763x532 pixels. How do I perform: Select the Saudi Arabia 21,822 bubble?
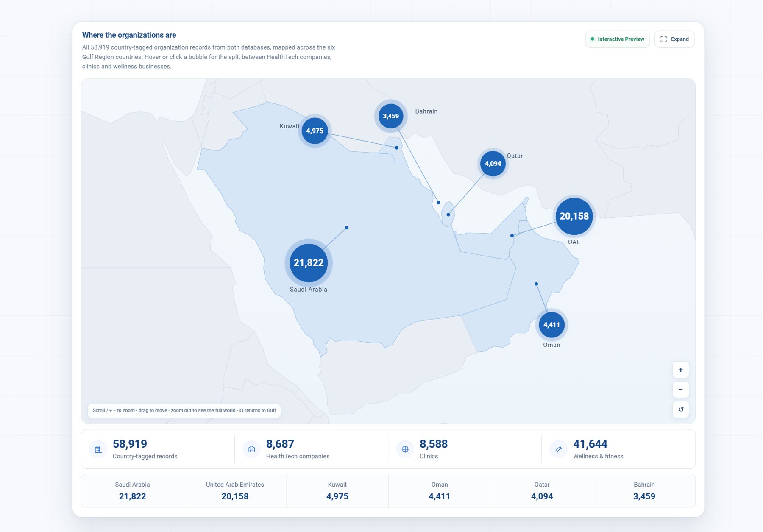(309, 263)
